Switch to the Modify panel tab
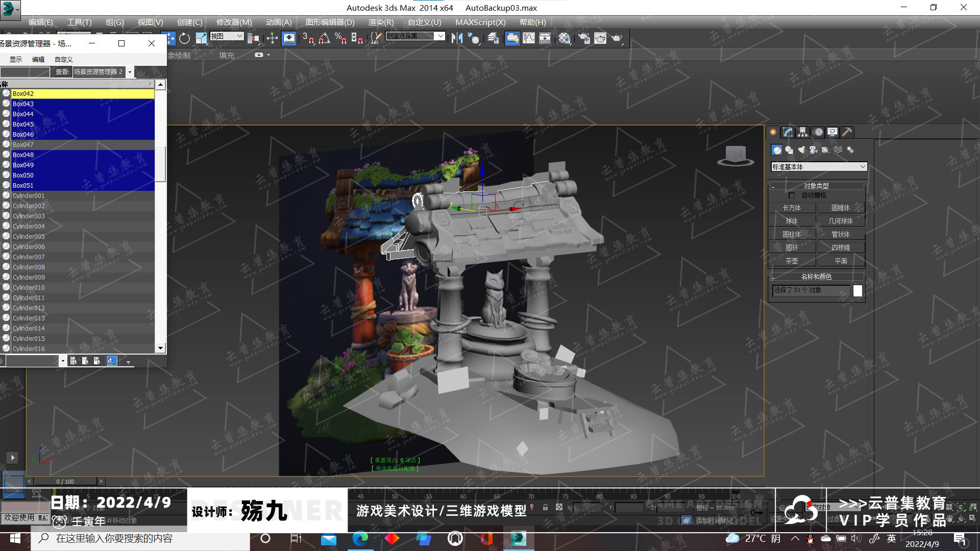 (x=788, y=132)
